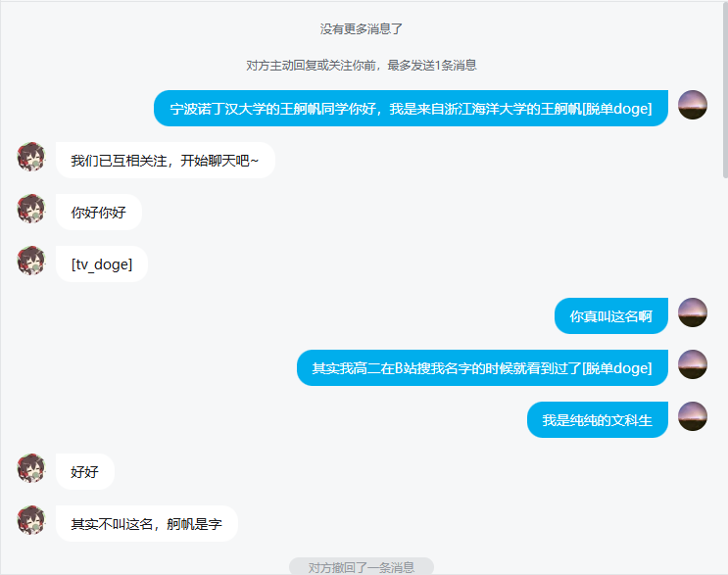Click sender avatar next to '你真叫这名啊'
This screenshot has height=575, width=728.
693,312
